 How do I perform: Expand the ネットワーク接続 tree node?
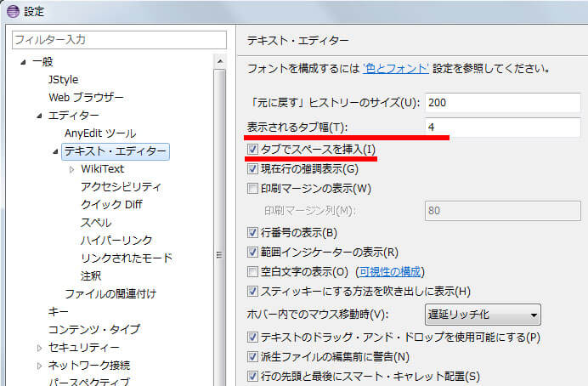pos(39,366)
